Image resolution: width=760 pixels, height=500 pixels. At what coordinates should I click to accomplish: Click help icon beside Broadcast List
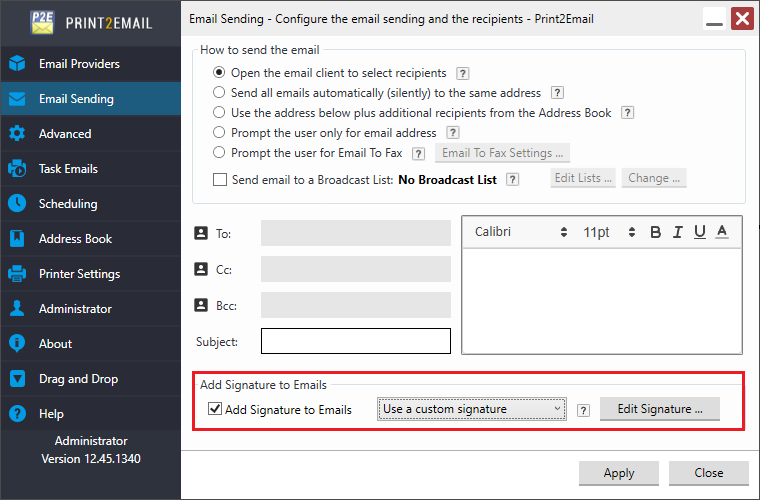click(x=513, y=180)
